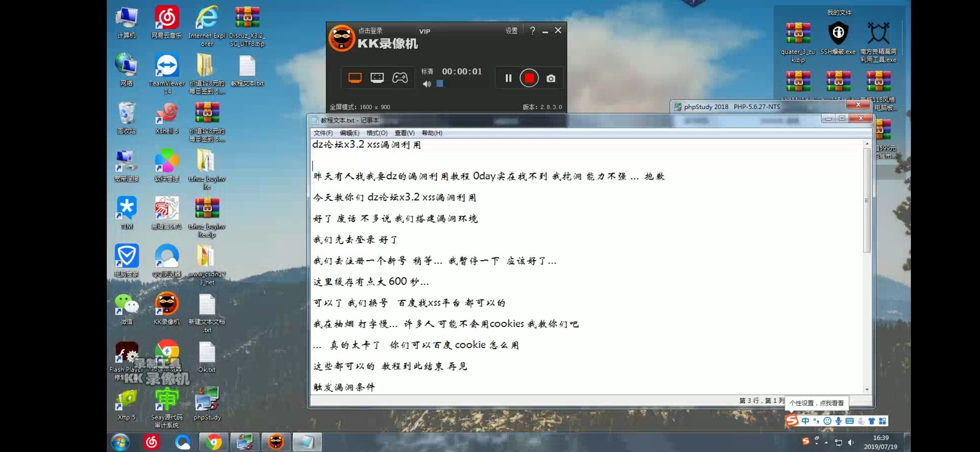The width and height of the screenshot is (980, 452).
Task: Open 微信 WeChat desktop icon
Action: click(x=126, y=309)
